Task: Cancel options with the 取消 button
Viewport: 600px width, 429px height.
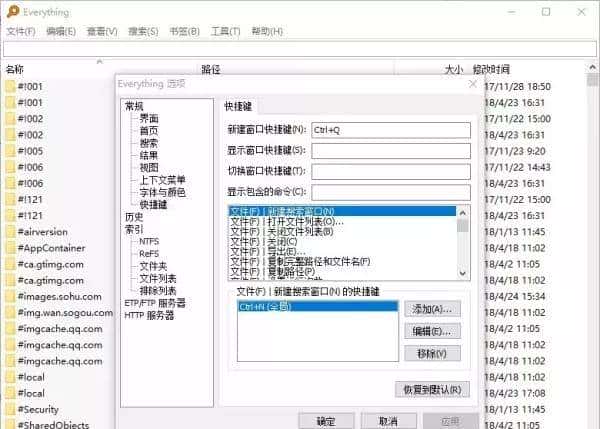Action: 388,421
